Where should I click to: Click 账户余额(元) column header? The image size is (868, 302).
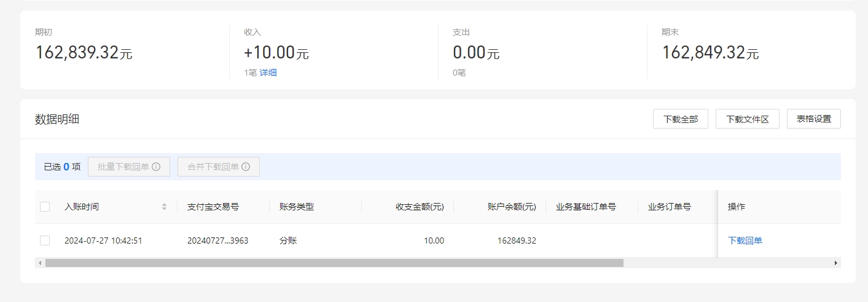point(512,207)
